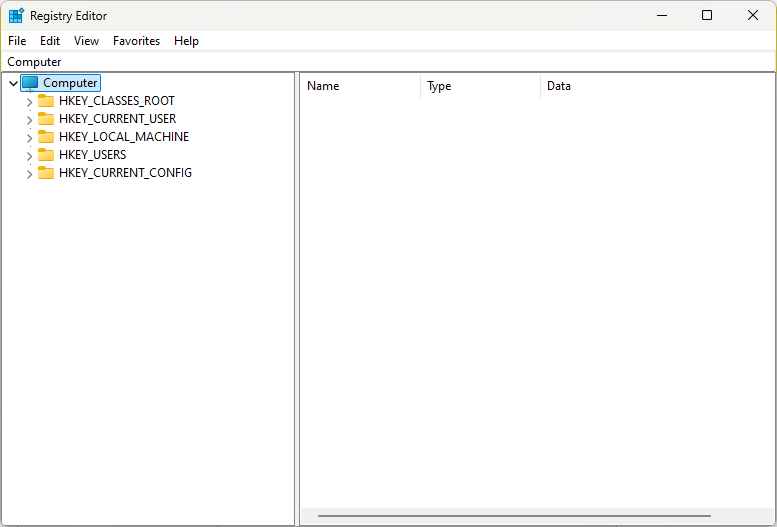Sort by the Type column header
The width and height of the screenshot is (777, 527).
tap(480, 86)
